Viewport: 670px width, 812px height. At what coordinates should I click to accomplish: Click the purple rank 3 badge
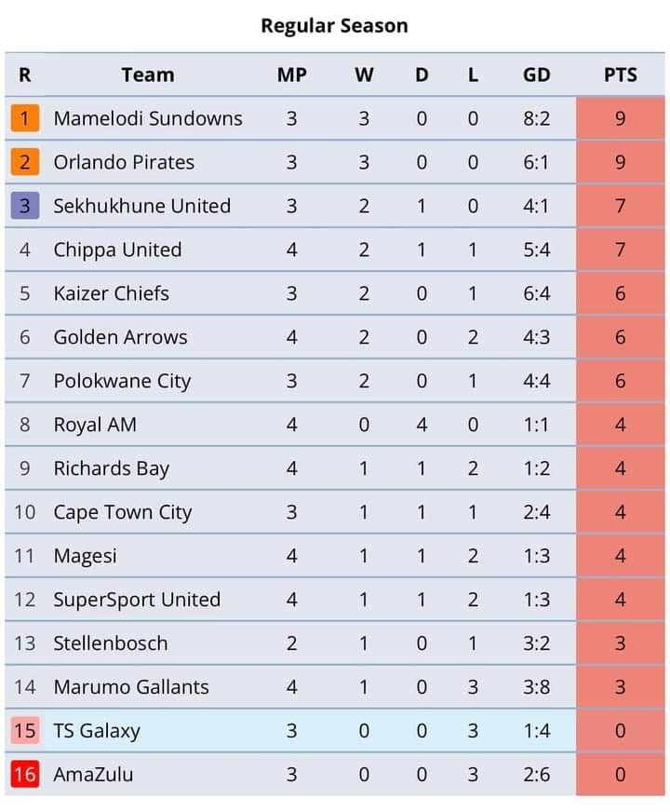click(25, 206)
